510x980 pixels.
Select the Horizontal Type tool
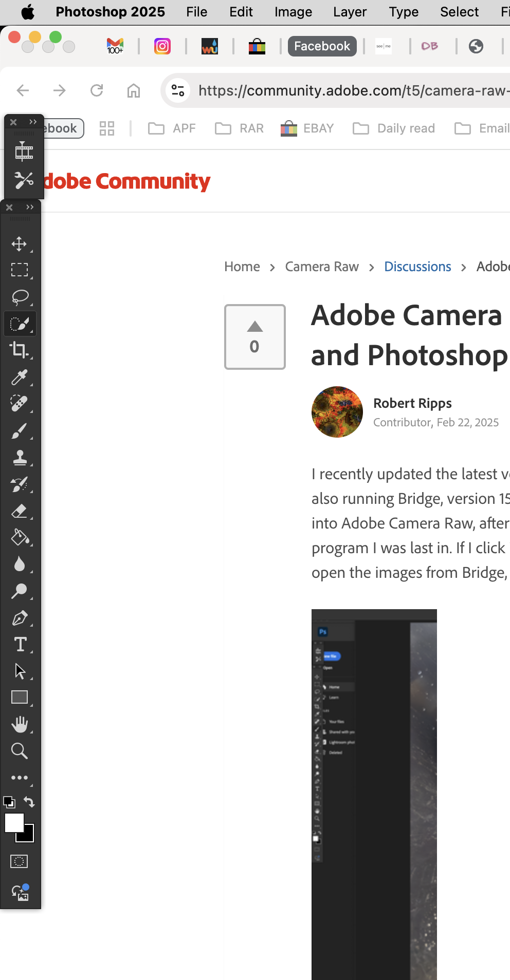point(20,645)
